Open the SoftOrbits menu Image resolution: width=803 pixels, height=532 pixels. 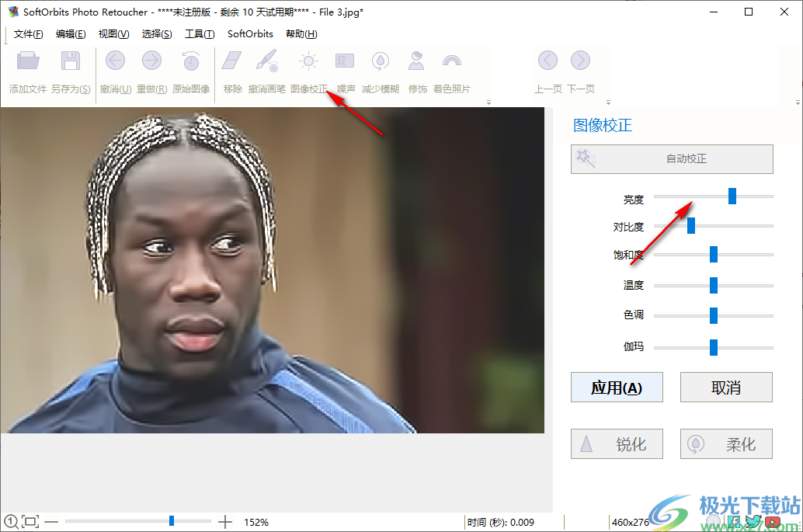coord(249,33)
